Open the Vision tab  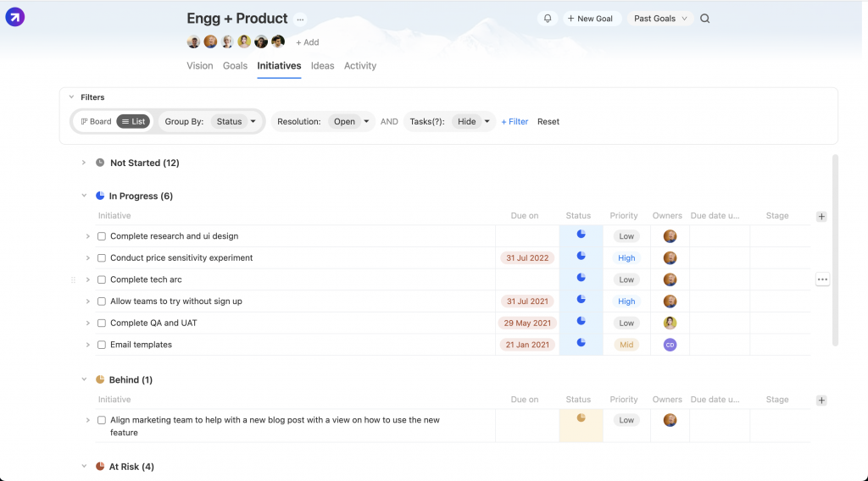[x=200, y=65]
